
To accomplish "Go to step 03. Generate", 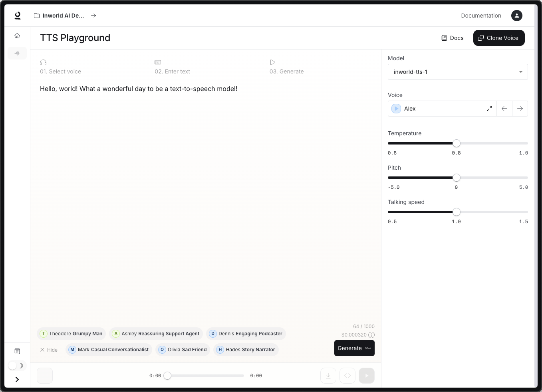I will (x=286, y=71).
